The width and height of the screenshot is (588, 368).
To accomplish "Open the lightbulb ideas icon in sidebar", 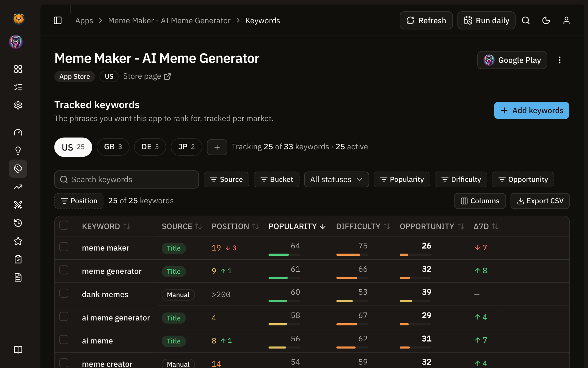I will [x=18, y=151].
